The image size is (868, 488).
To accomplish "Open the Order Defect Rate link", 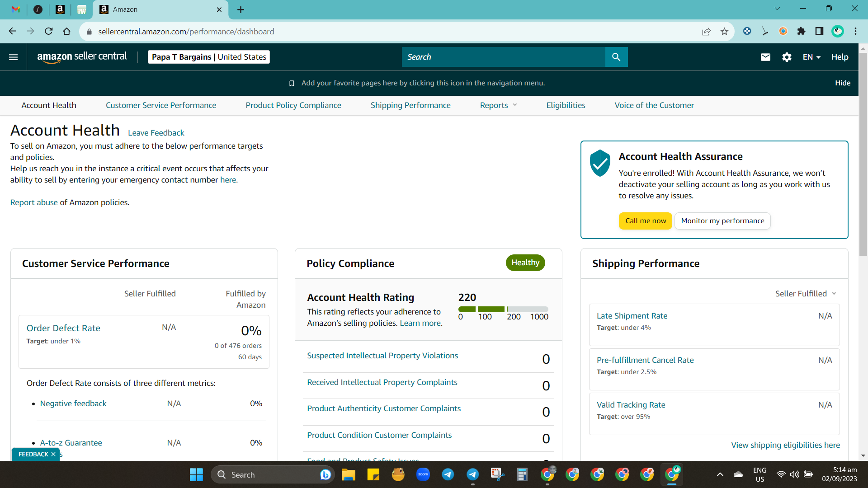I will coord(63,328).
